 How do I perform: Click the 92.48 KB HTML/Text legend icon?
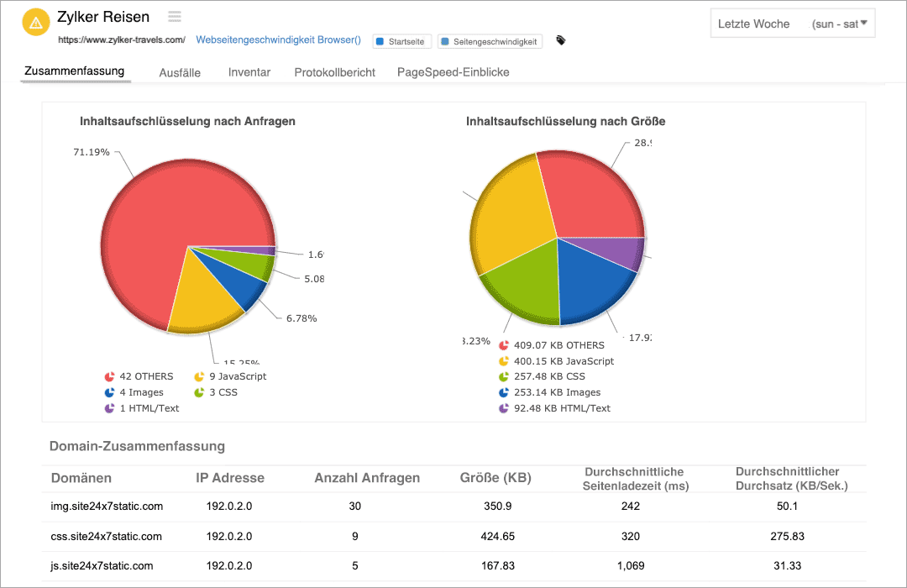tap(504, 408)
